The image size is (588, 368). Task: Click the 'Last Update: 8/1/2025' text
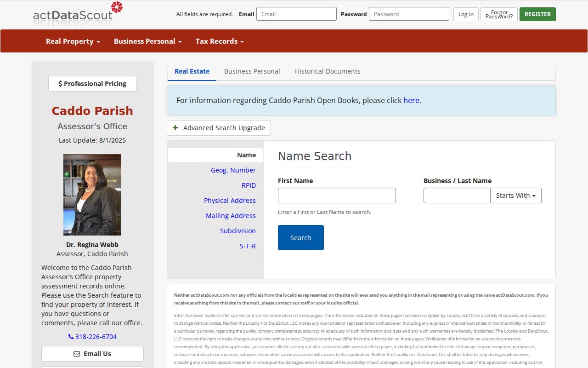(x=92, y=140)
